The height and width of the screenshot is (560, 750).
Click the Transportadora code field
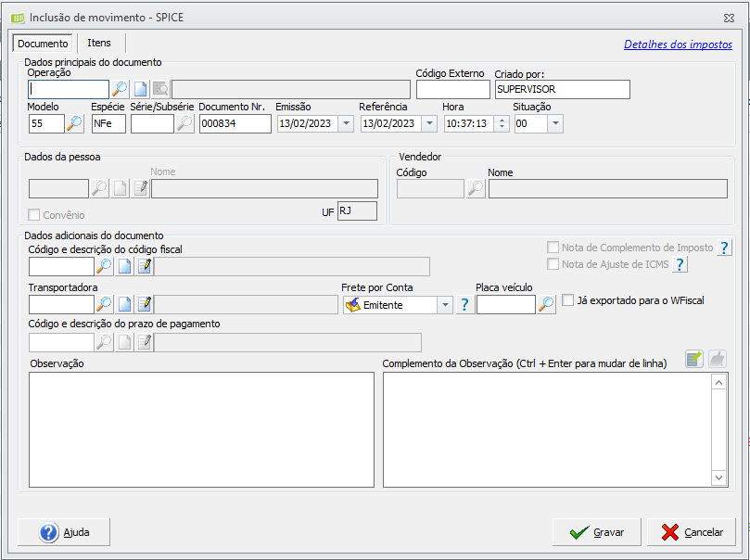click(x=61, y=304)
